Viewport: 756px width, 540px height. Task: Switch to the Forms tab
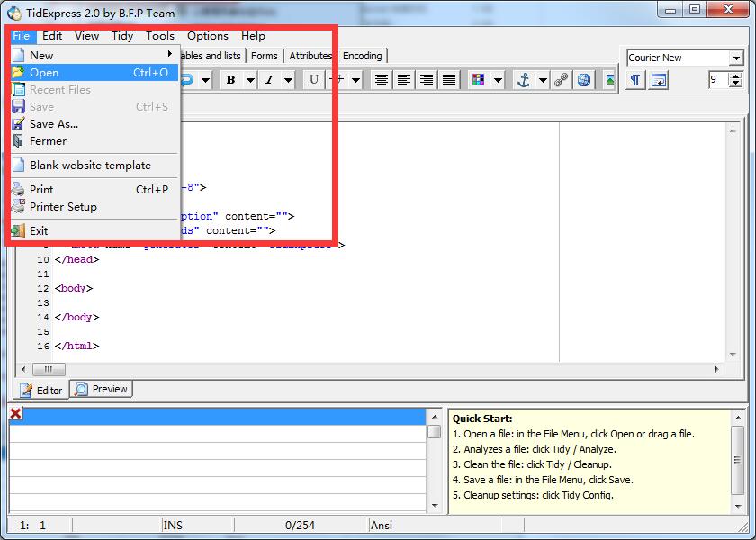[265, 56]
